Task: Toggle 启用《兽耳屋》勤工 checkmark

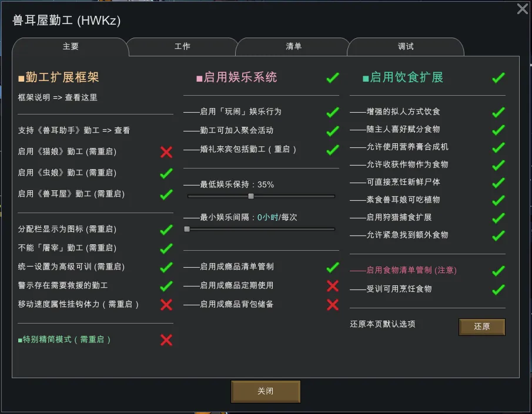Action: point(166,194)
